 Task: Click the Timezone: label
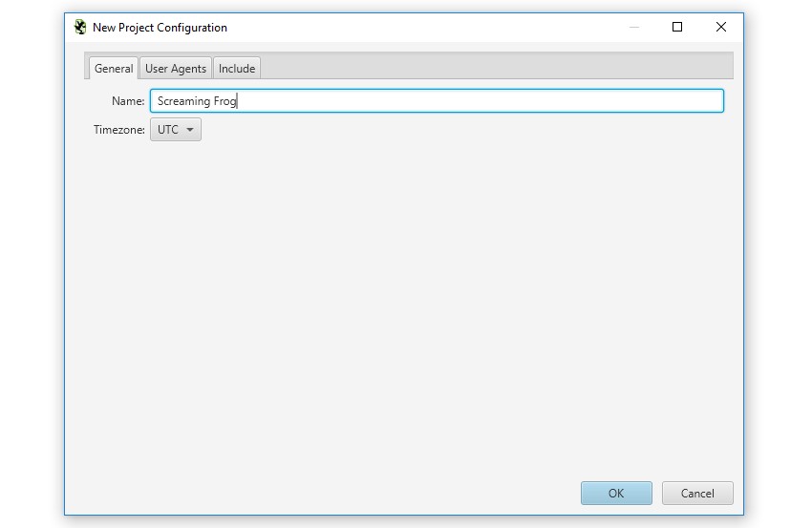[119, 130]
